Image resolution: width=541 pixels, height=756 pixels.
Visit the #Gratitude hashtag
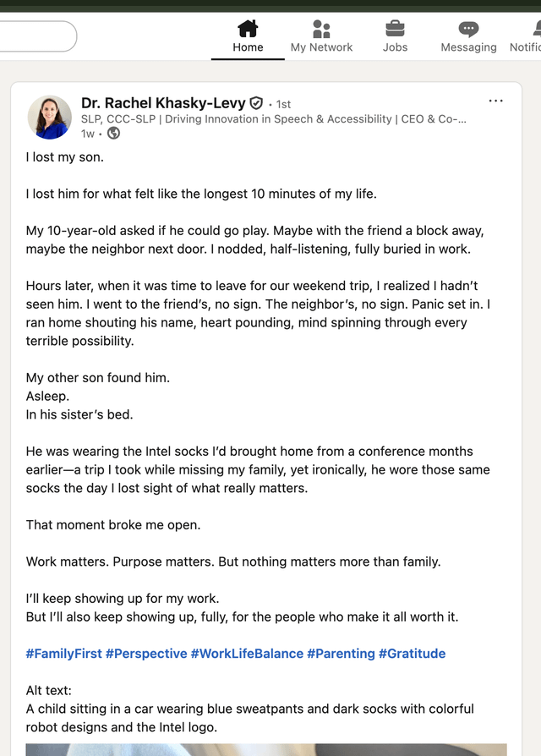pyautogui.click(x=412, y=654)
